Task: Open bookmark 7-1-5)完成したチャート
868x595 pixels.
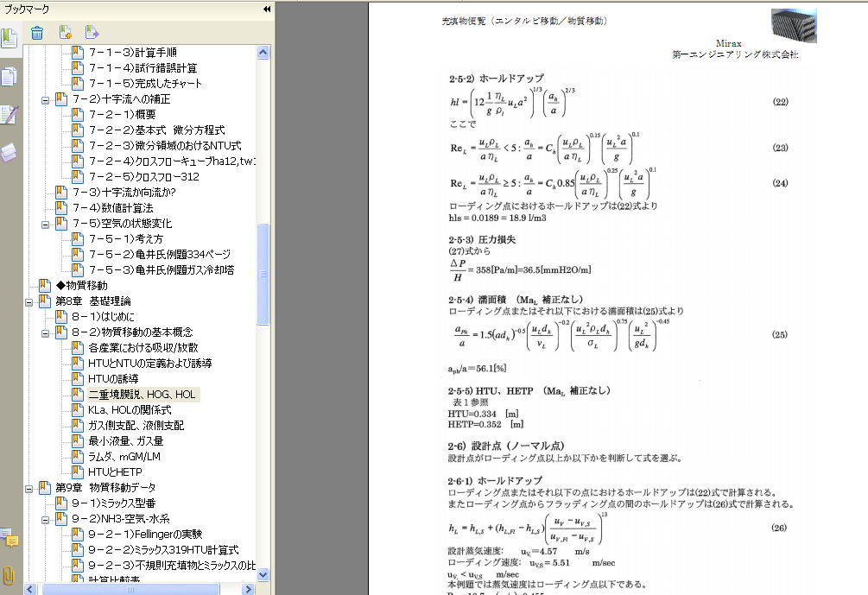Action: tap(145, 84)
